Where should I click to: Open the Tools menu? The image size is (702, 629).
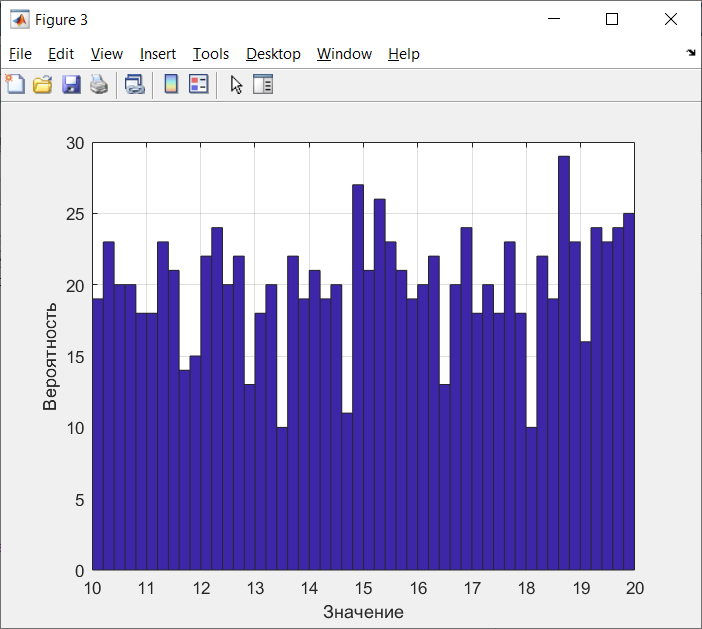[x=211, y=54]
